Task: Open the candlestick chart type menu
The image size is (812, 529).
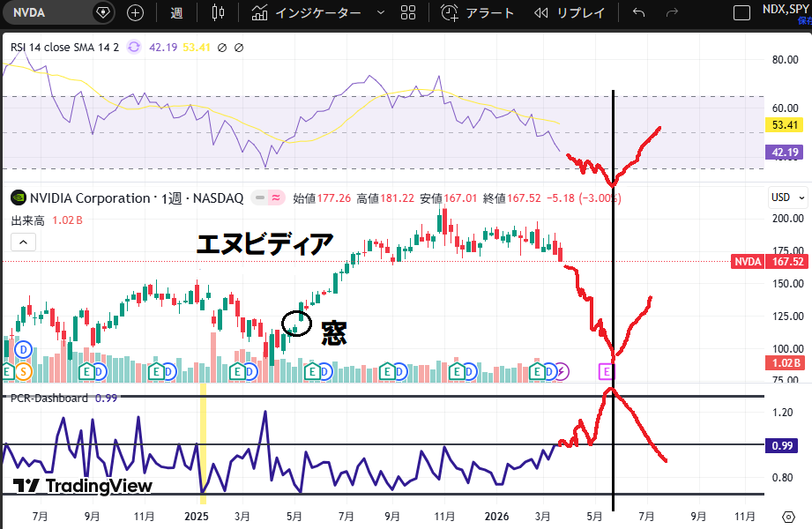Action: pos(218,12)
